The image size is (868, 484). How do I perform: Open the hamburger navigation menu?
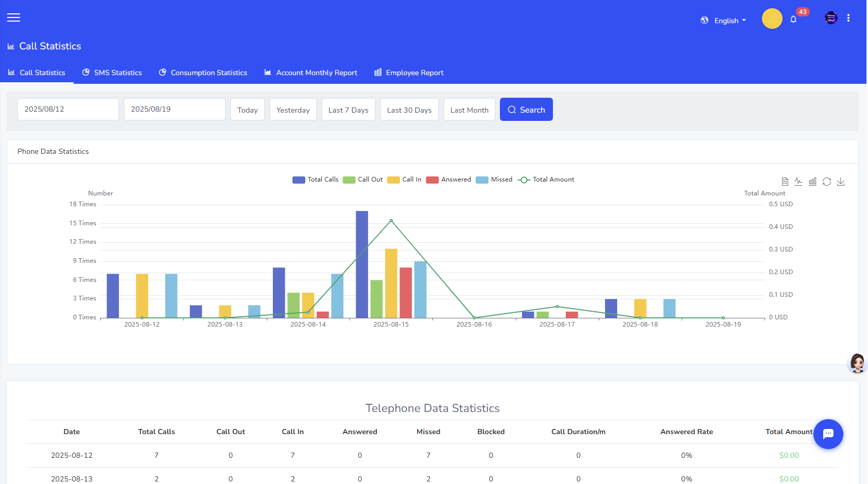[14, 17]
